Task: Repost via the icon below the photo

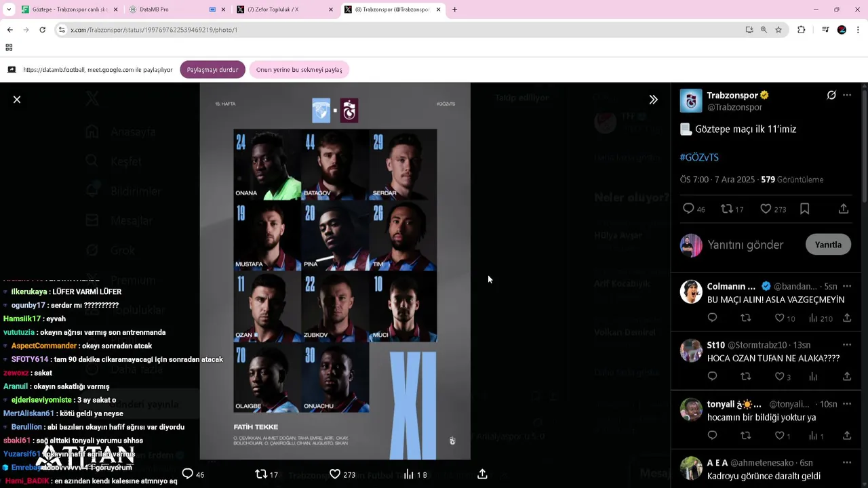Action: [261, 474]
